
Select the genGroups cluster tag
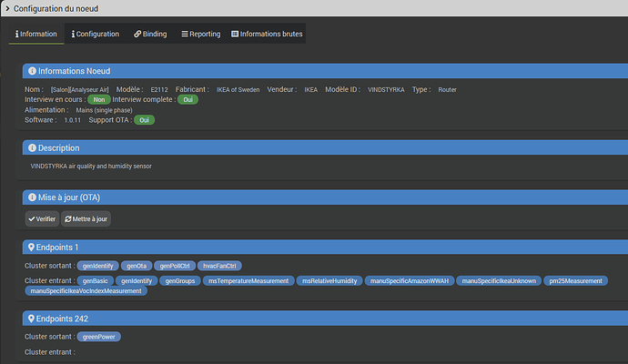point(180,280)
